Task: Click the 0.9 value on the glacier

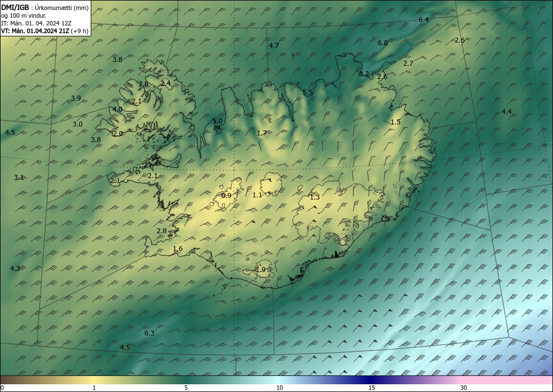Action: tap(226, 195)
